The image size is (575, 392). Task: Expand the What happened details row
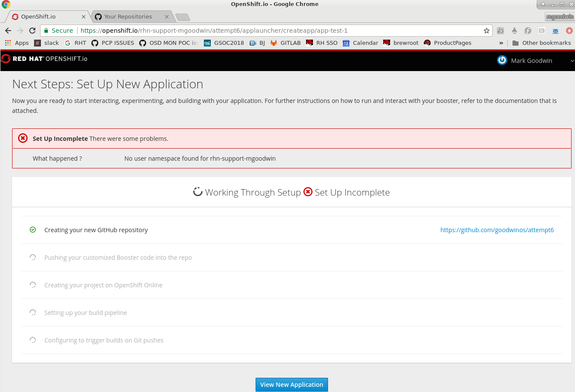pyautogui.click(x=57, y=158)
